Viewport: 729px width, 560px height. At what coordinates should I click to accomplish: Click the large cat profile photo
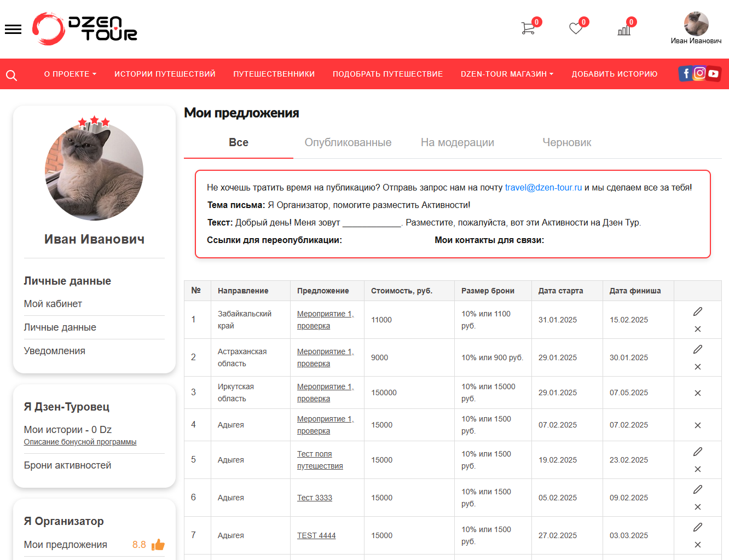94,171
